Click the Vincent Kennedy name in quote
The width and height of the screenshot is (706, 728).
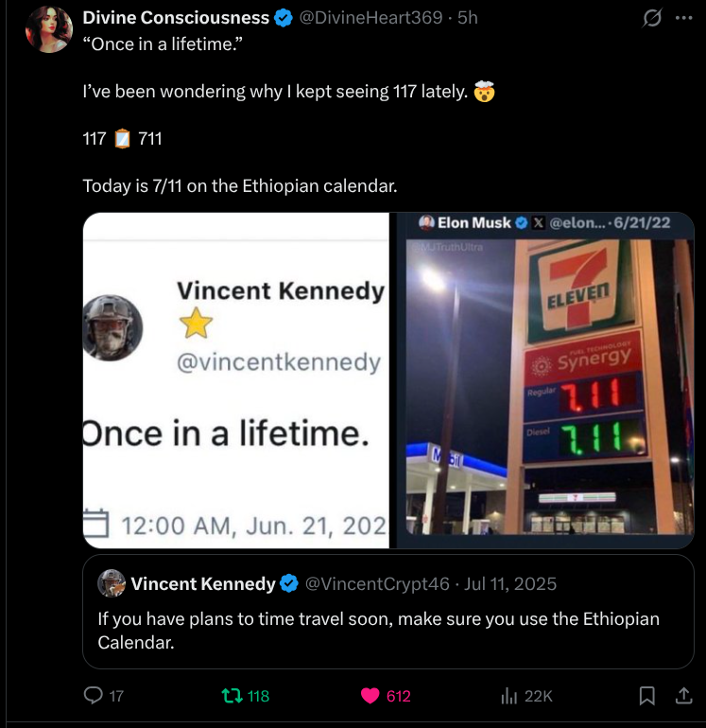202,583
